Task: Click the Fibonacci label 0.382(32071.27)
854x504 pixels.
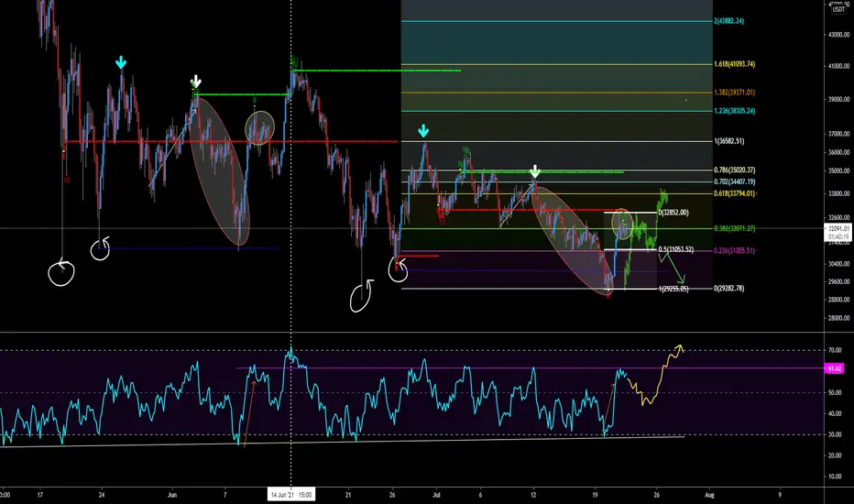Action: [734, 229]
